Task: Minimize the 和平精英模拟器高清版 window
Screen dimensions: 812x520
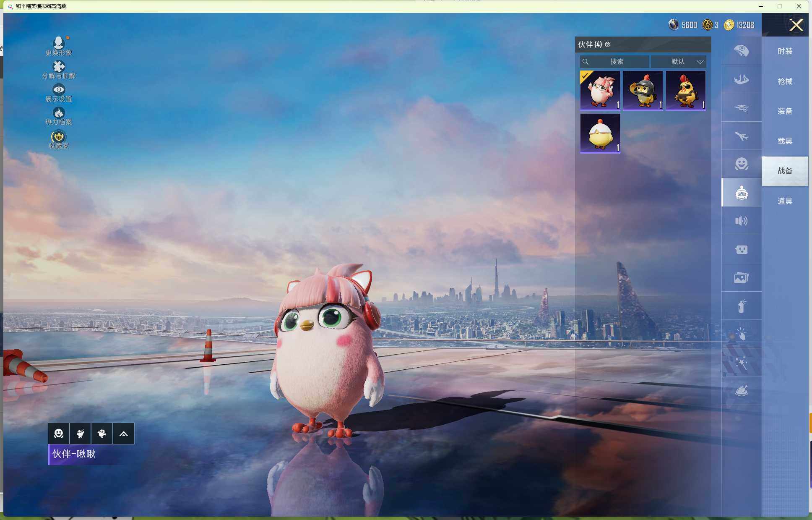Action: pos(761,6)
